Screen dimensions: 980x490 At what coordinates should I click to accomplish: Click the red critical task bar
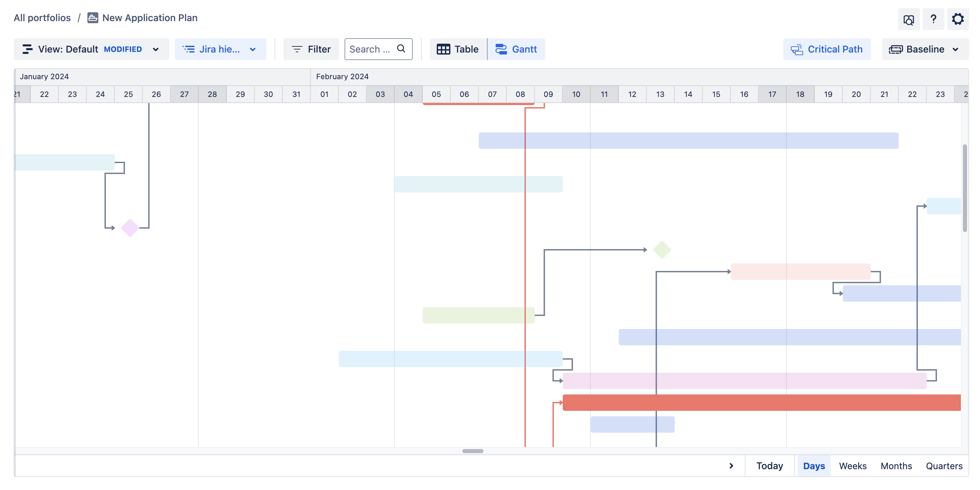761,403
